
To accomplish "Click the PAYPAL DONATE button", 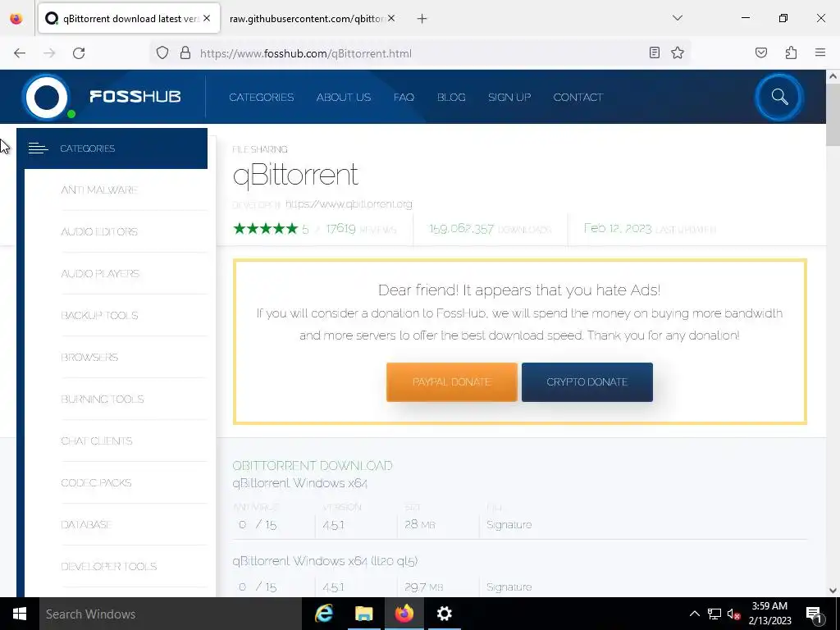I will point(452,382).
